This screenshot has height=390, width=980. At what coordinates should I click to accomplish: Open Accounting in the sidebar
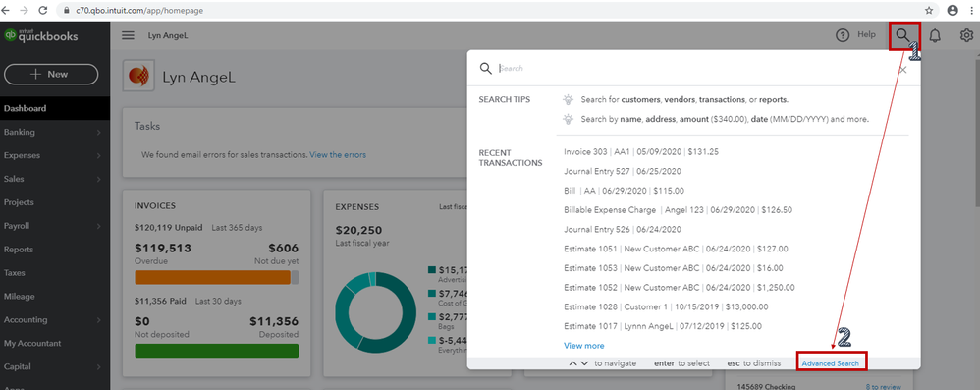click(26, 319)
